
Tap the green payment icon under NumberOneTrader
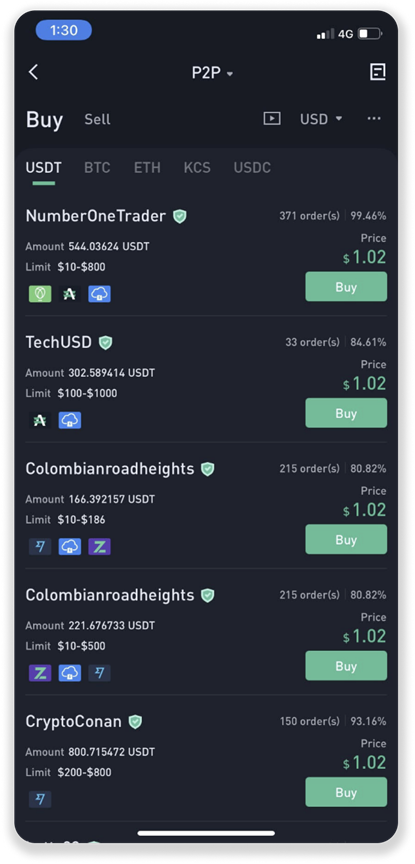point(40,294)
